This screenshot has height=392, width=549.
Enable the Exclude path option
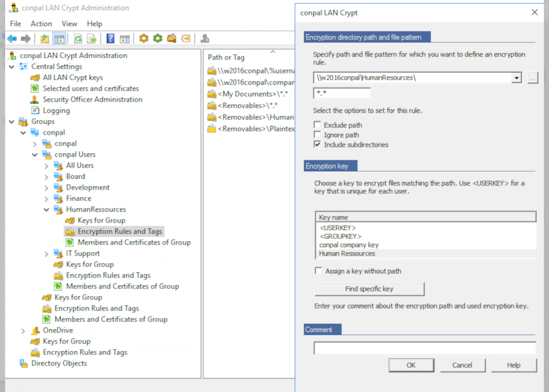318,125
